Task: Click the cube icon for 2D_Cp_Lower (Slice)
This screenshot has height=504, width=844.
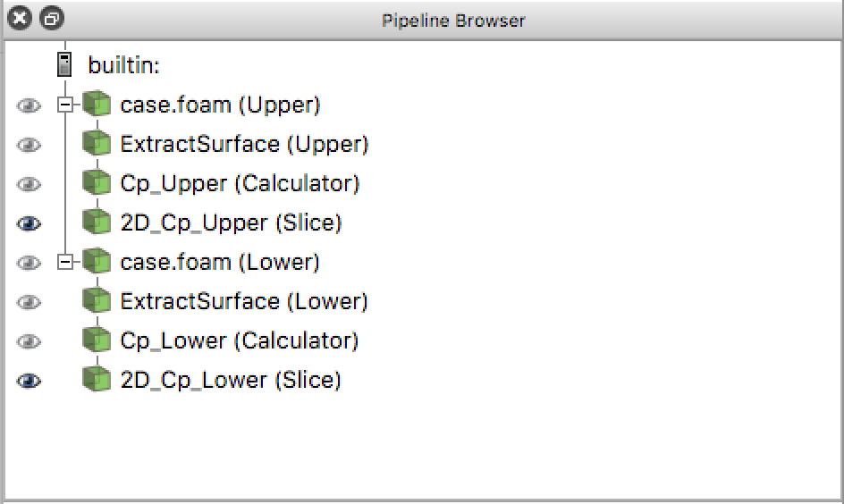Action: coord(97,380)
